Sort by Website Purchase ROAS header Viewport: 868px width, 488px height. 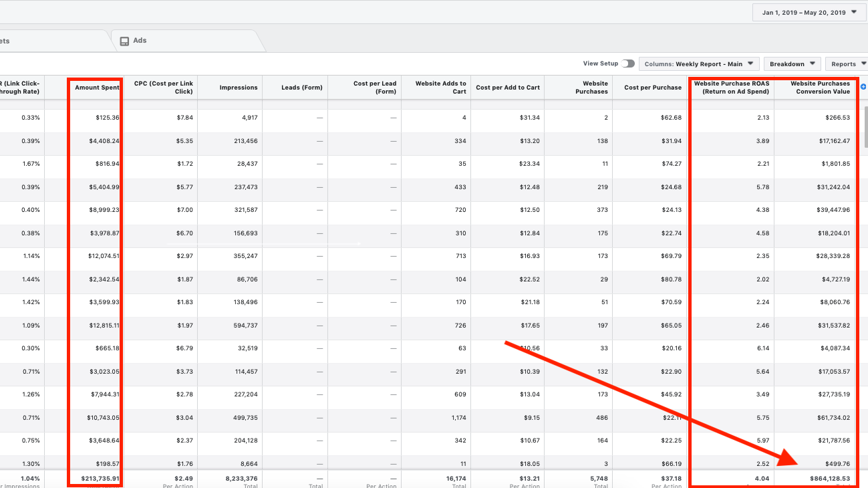pos(731,88)
